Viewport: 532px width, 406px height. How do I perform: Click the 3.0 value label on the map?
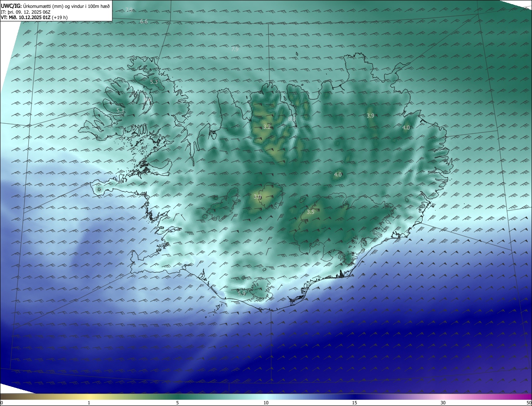pos(257,196)
